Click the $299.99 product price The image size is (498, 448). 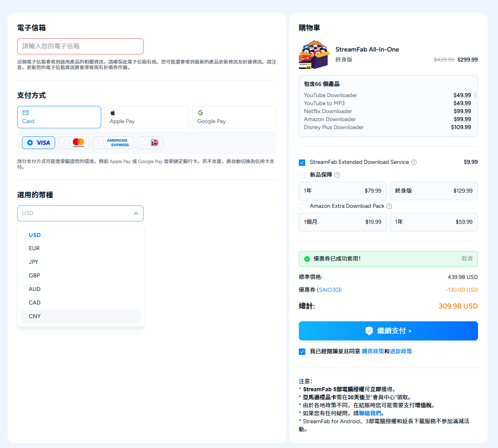pyautogui.click(x=468, y=60)
